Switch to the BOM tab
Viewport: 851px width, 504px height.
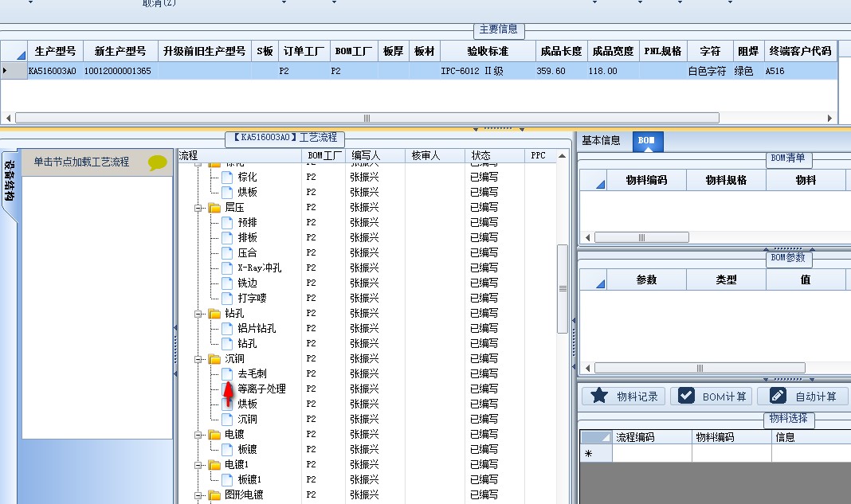(646, 140)
